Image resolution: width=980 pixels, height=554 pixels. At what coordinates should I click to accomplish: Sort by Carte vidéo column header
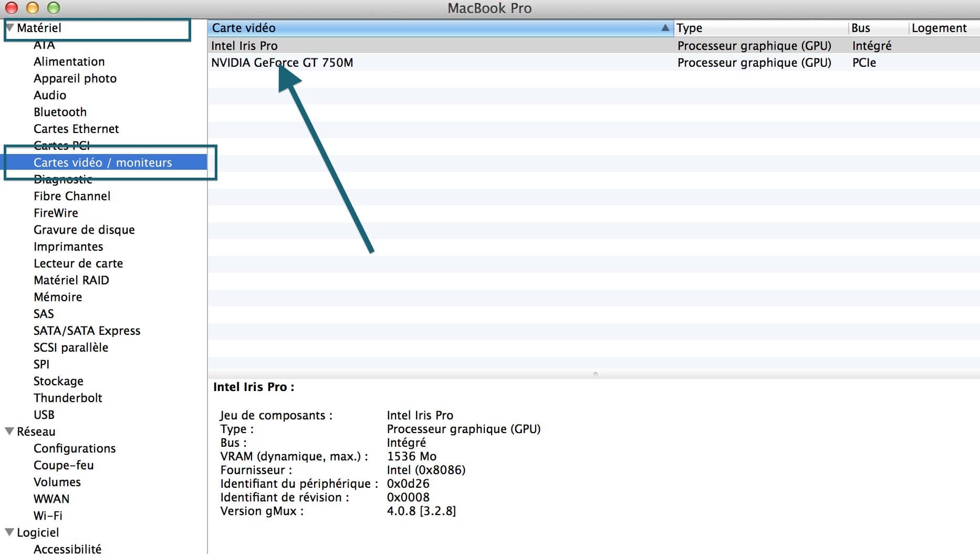click(x=440, y=28)
